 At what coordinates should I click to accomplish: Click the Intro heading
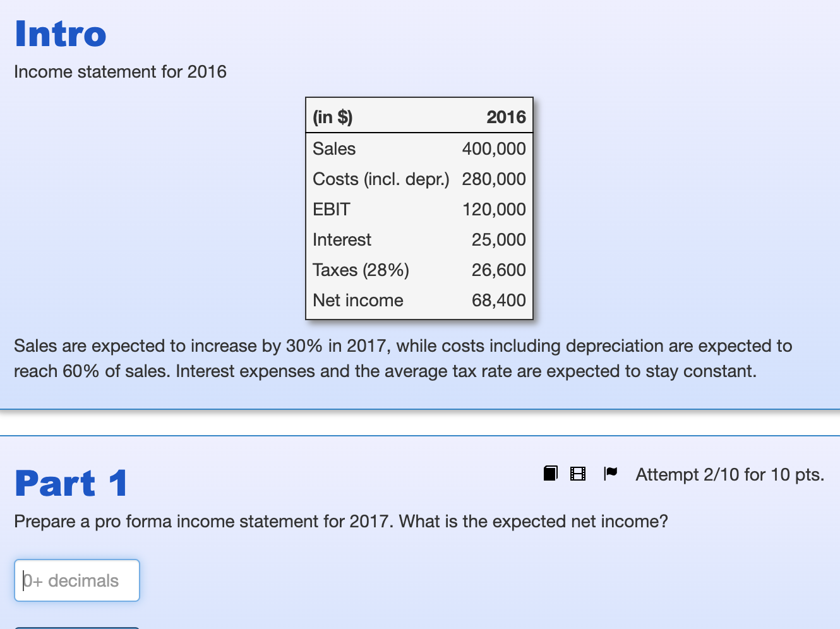coord(60,35)
